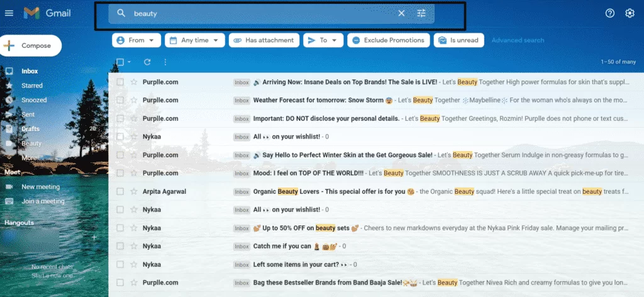Image resolution: width=644 pixels, height=297 pixels.
Task: Click the Compose button
Action: [x=31, y=45]
